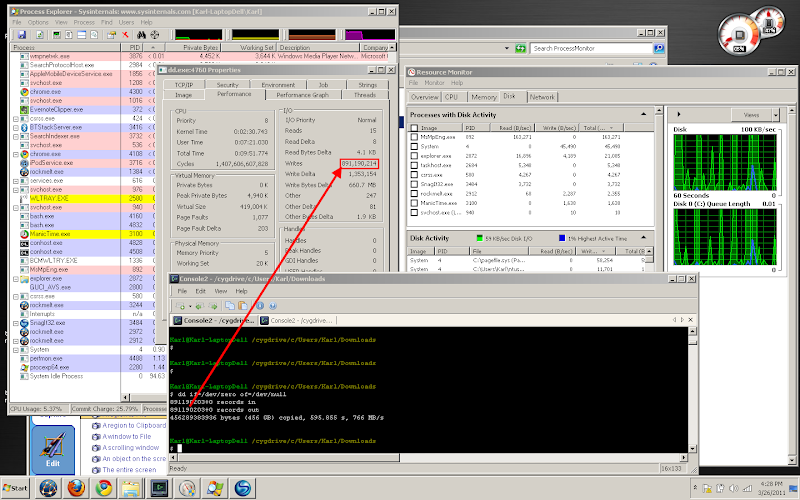Screen dimensions: 800x500
Task: Click the Resource Monitor gauge icon on the taskbar
Action: 187,488
